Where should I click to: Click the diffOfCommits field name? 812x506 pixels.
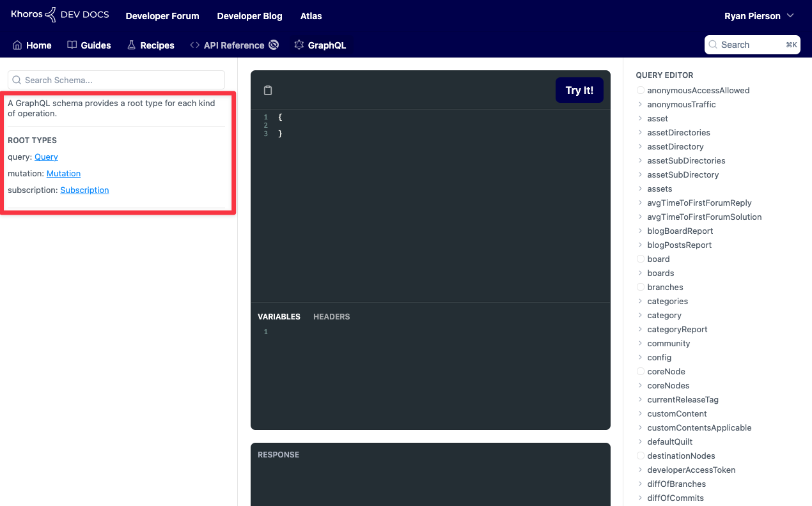click(x=675, y=498)
